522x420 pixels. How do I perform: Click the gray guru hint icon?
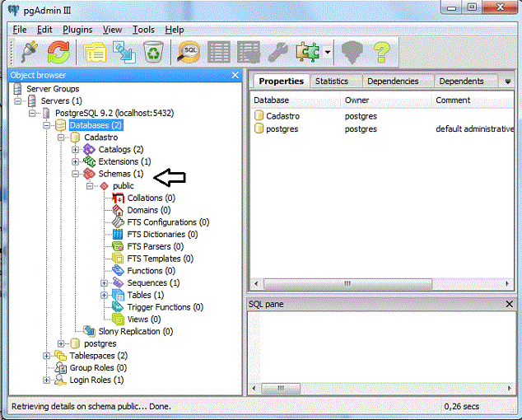click(352, 52)
